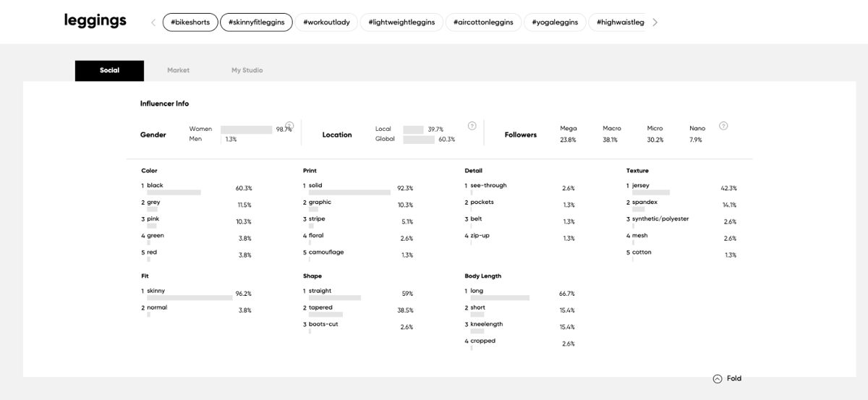
Task: Select the #skinnyfitleggins hashtag chip
Action: 257,22
